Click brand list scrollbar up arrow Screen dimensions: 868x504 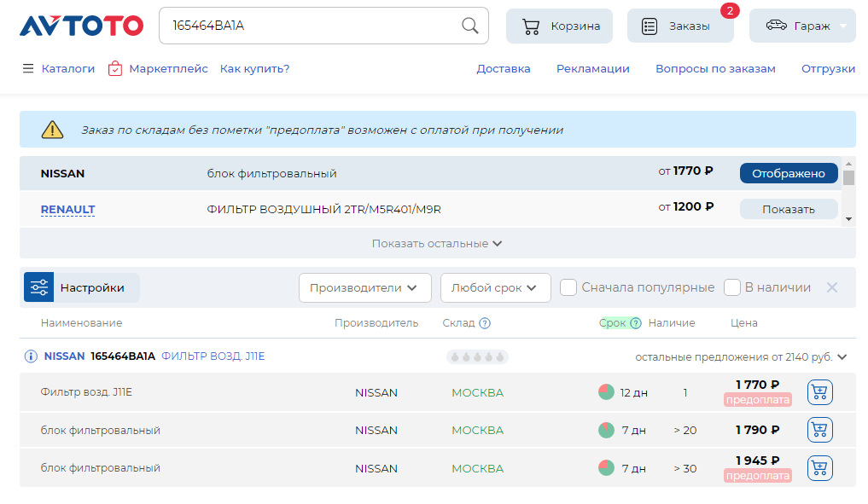click(x=848, y=164)
